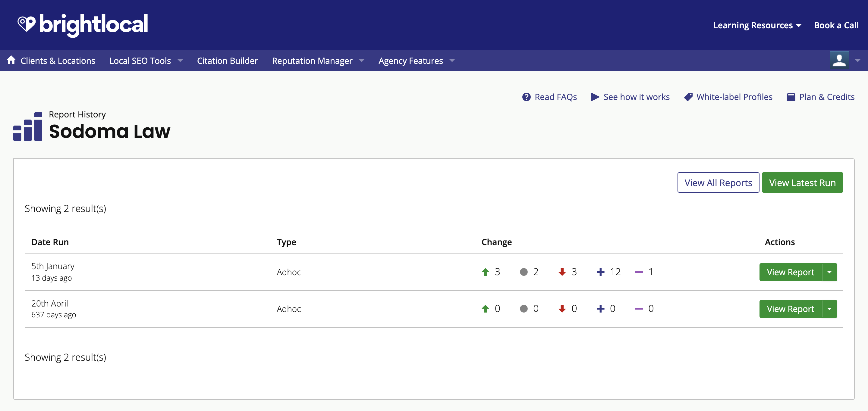Expand the Agency Features menu arrow
Viewport: 868px width, 411px height.
(x=452, y=61)
